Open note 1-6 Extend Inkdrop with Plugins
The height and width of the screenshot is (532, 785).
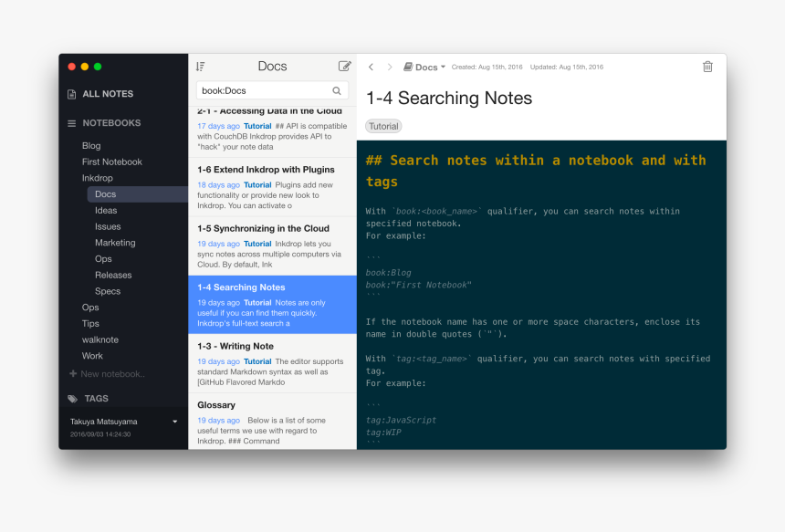click(x=272, y=187)
